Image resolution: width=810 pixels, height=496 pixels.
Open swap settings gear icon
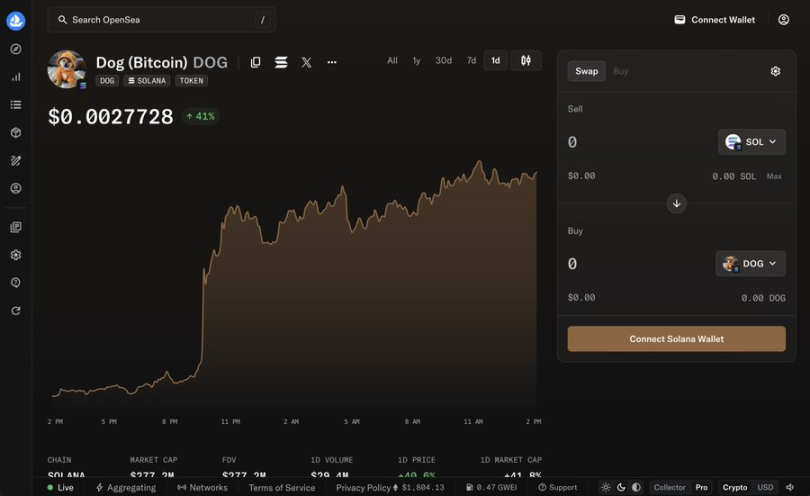(775, 71)
